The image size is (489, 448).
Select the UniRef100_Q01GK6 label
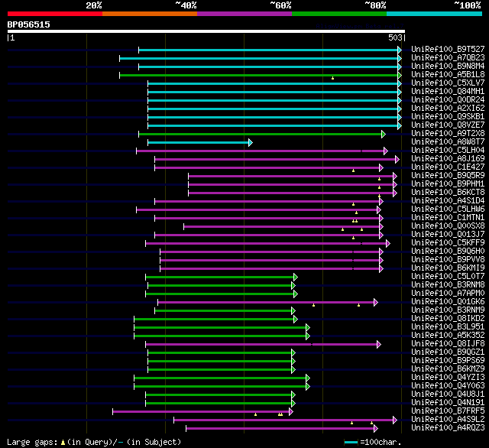coord(448,302)
